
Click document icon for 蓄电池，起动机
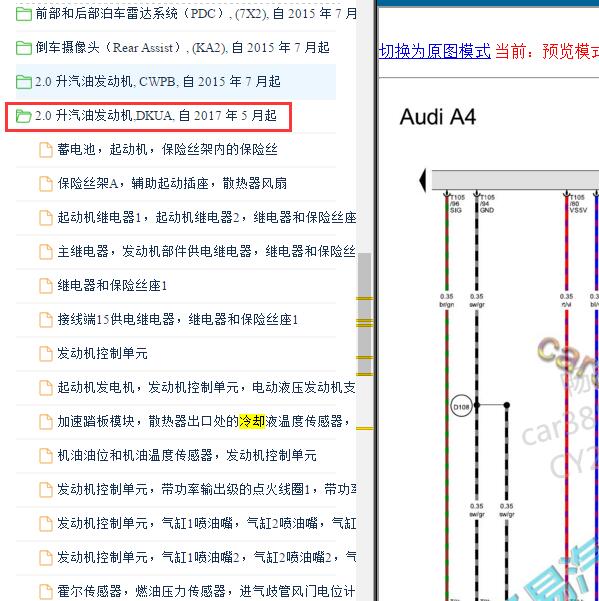(x=46, y=150)
